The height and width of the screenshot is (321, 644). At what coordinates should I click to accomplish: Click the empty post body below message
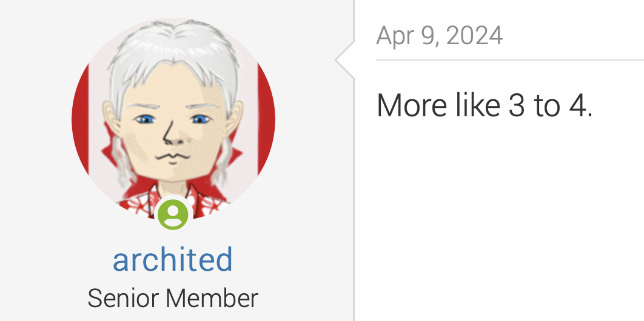tap(499, 222)
